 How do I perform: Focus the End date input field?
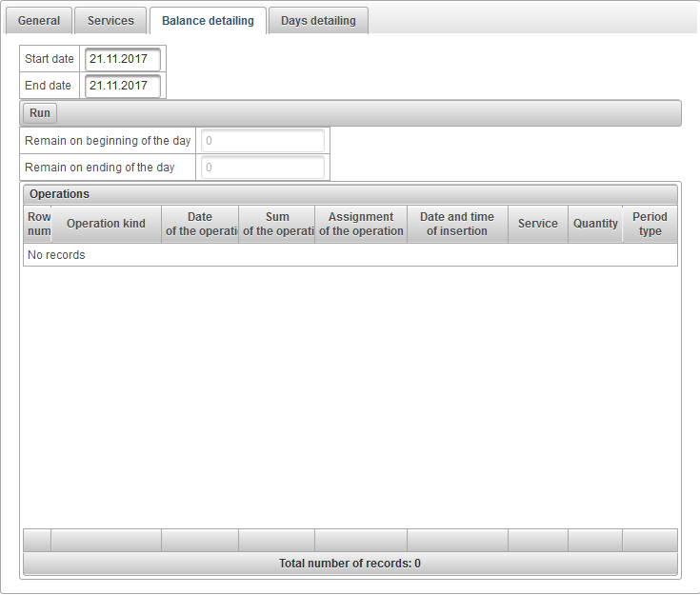click(x=123, y=86)
